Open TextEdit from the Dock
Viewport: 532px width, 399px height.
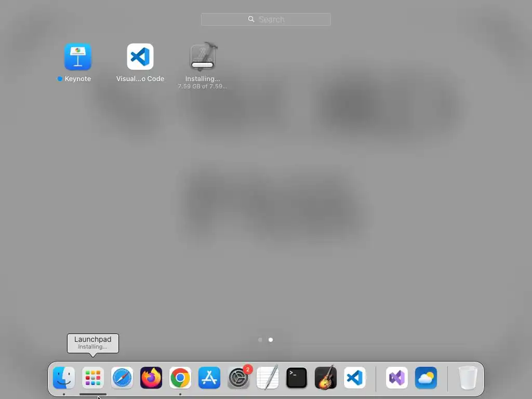(x=268, y=378)
